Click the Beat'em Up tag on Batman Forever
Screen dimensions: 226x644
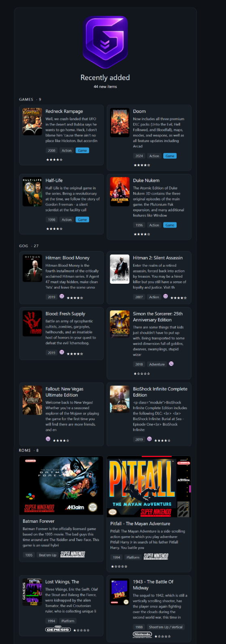coord(48,555)
